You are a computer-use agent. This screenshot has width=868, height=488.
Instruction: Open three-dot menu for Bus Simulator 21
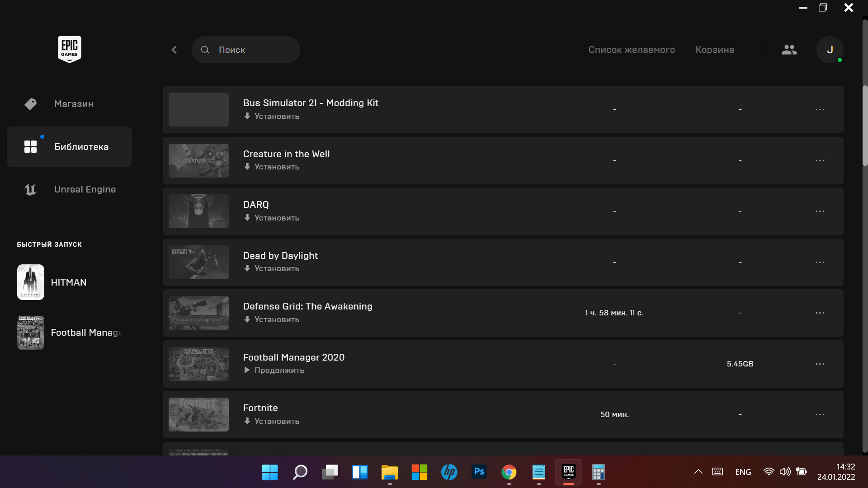pos(820,110)
